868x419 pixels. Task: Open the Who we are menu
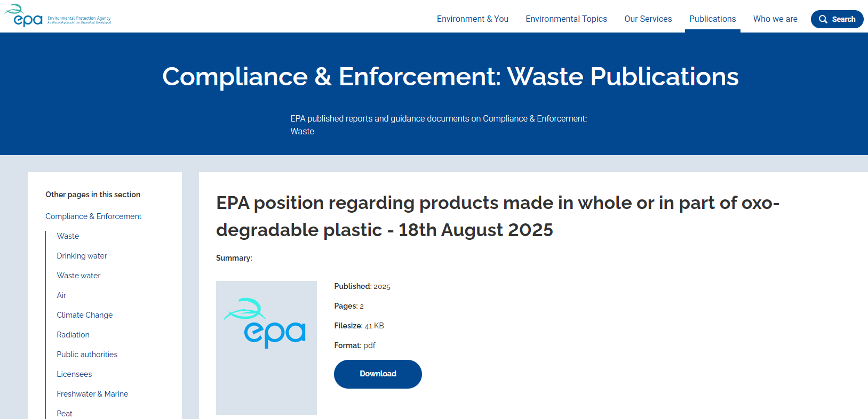(x=775, y=19)
